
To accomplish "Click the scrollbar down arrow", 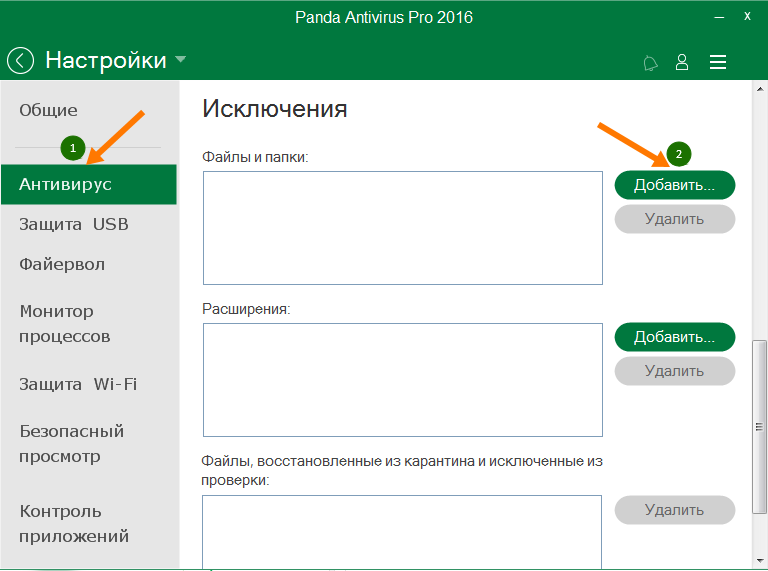I will click(760, 561).
